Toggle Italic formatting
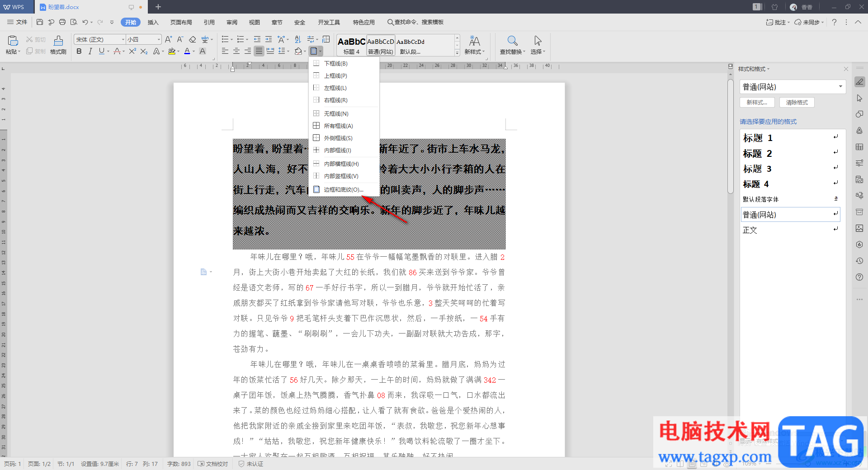This screenshot has width=868, height=470. (x=90, y=51)
